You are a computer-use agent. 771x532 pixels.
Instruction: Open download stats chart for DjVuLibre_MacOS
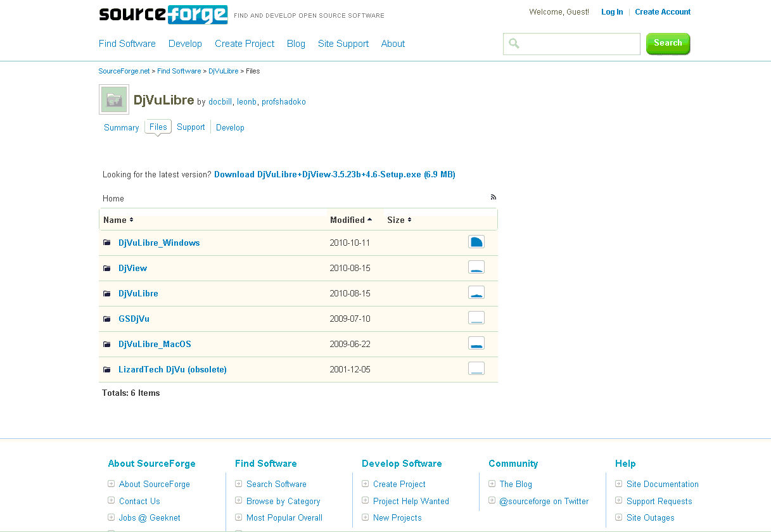[476, 343]
